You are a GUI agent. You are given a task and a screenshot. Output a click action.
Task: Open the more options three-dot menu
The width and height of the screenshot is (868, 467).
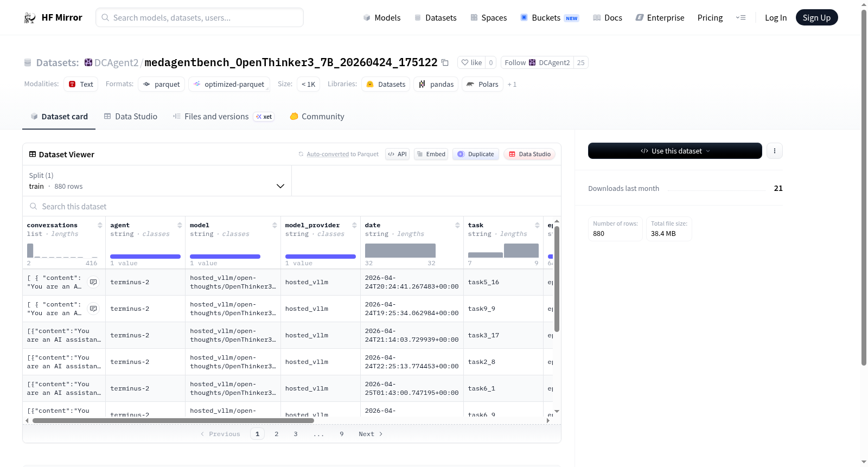(x=775, y=151)
